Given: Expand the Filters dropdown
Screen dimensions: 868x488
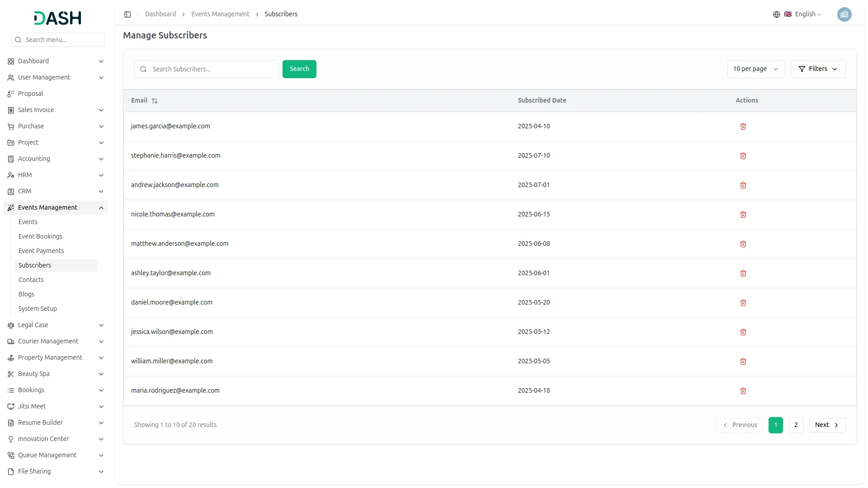Looking at the screenshot, I should (x=817, y=69).
